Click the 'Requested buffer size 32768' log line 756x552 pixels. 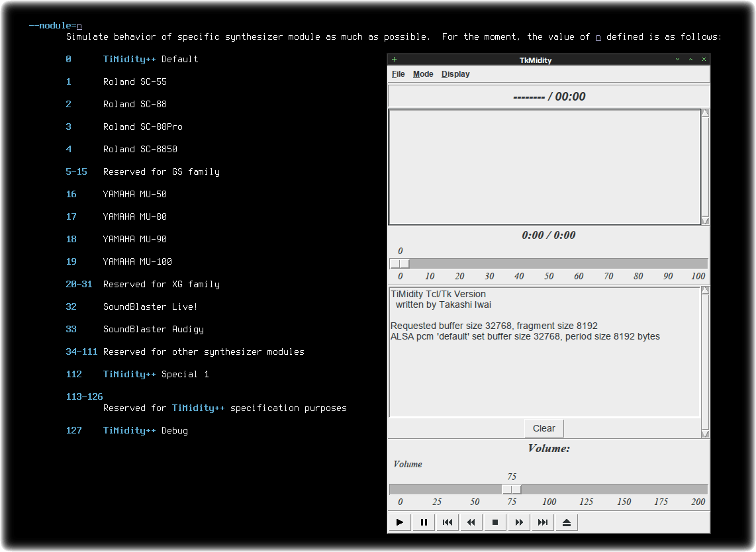click(x=494, y=326)
